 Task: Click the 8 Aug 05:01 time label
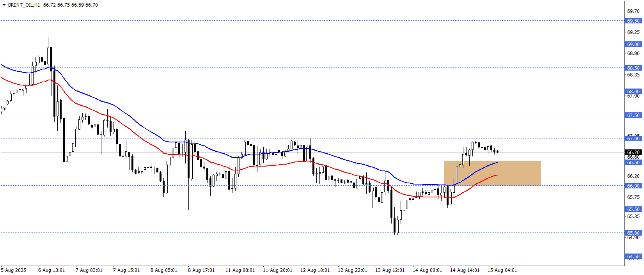pos(164,270)
